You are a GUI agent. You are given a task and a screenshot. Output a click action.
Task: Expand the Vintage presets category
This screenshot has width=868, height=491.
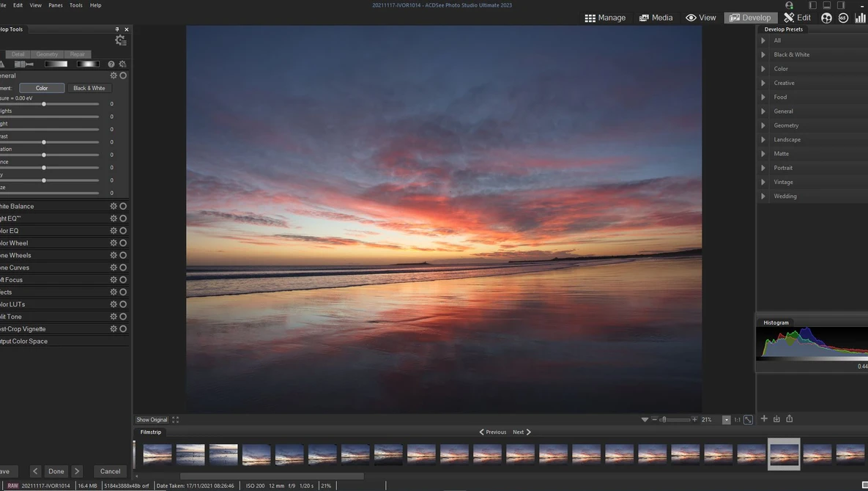click(763, 182)
